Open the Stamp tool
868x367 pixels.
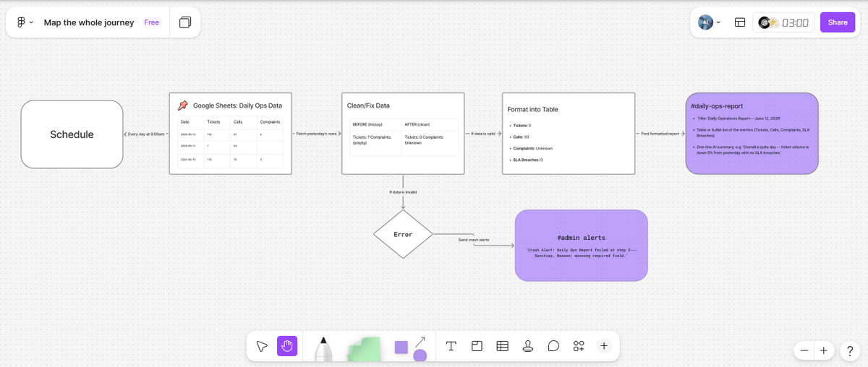(528, 347)
